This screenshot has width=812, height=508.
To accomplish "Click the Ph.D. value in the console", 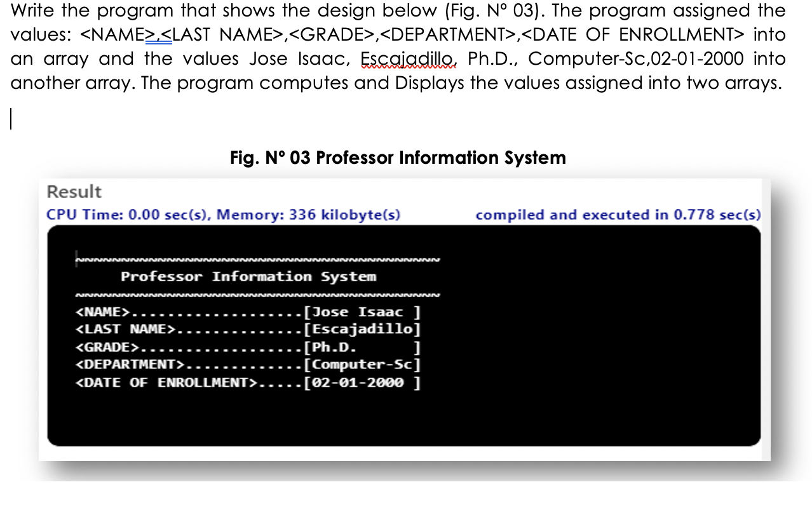I will [x=343, y=347].
